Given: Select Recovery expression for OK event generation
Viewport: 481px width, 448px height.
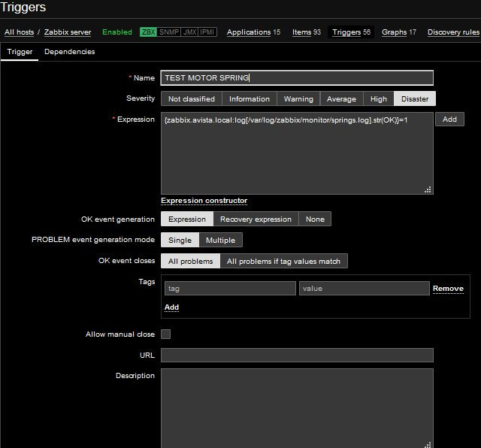Looking at the screenshot, I should click(x=256, y=219).
